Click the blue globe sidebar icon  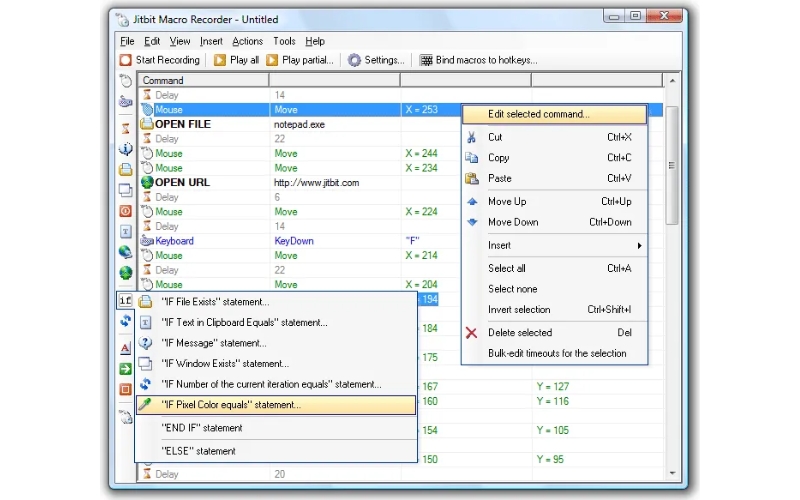click(126, 252)
